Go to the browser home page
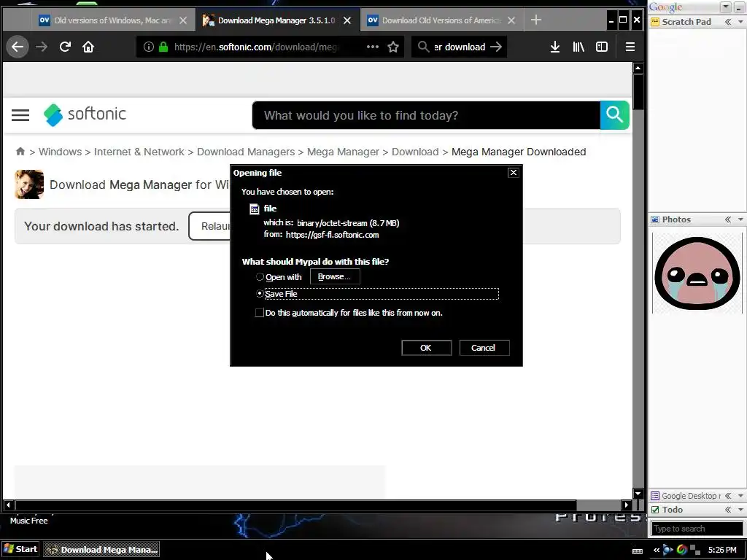Image resolution: width=747 pixels, height=560 pixels. pyautogui.click(x=88, y=47)
